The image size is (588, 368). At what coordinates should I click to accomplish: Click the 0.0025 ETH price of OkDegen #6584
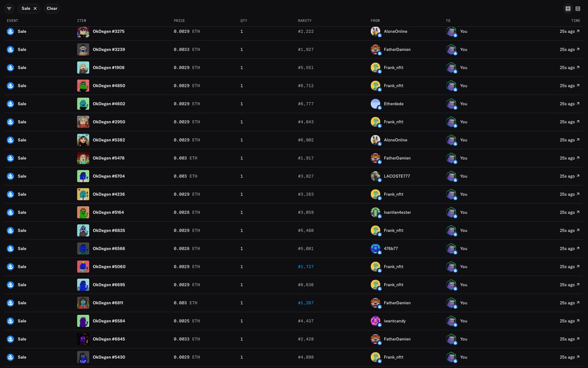click(187, 321)
